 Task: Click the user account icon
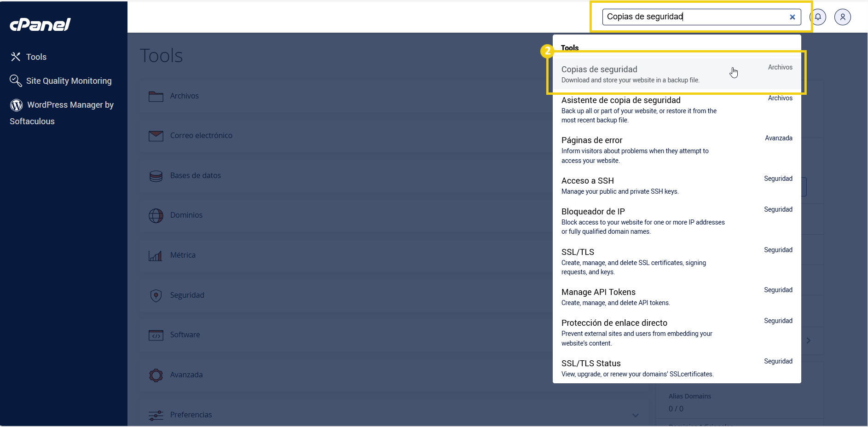click(x=843, y=17)
